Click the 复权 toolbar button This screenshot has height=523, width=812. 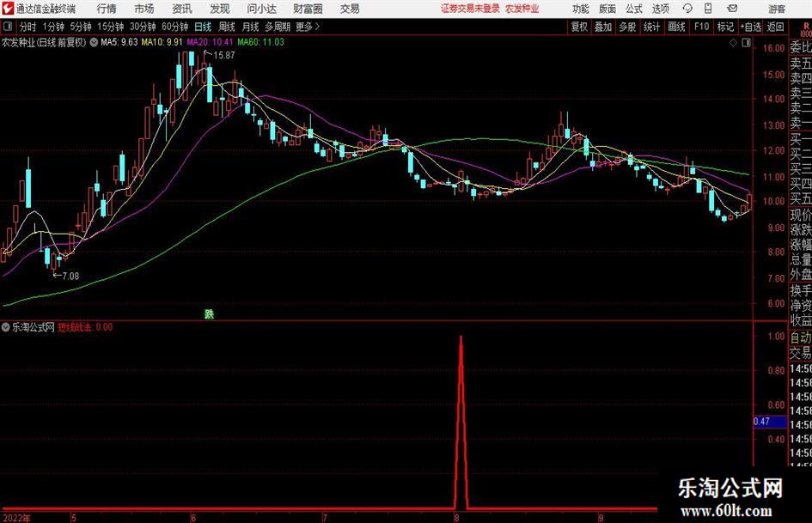(x=579, y=27)
